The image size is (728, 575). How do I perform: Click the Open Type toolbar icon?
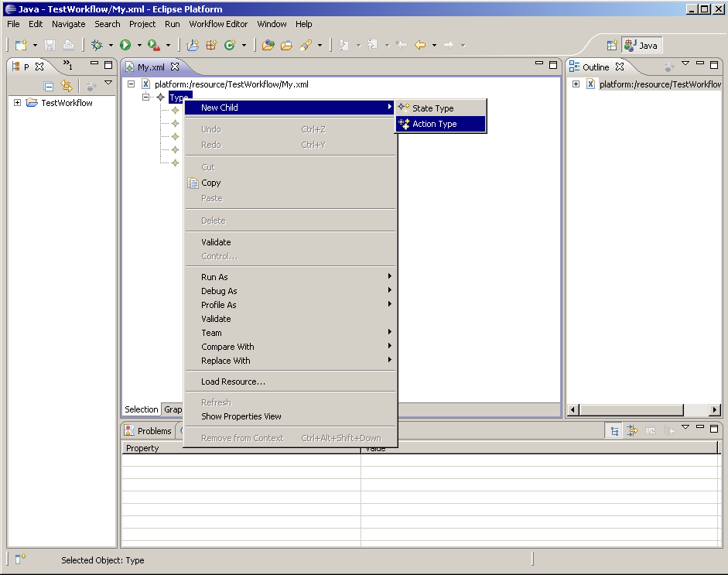(268, 46)
